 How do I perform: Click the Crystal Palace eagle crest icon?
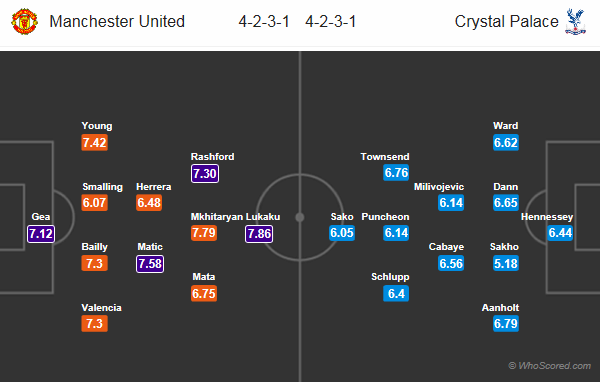575,21
